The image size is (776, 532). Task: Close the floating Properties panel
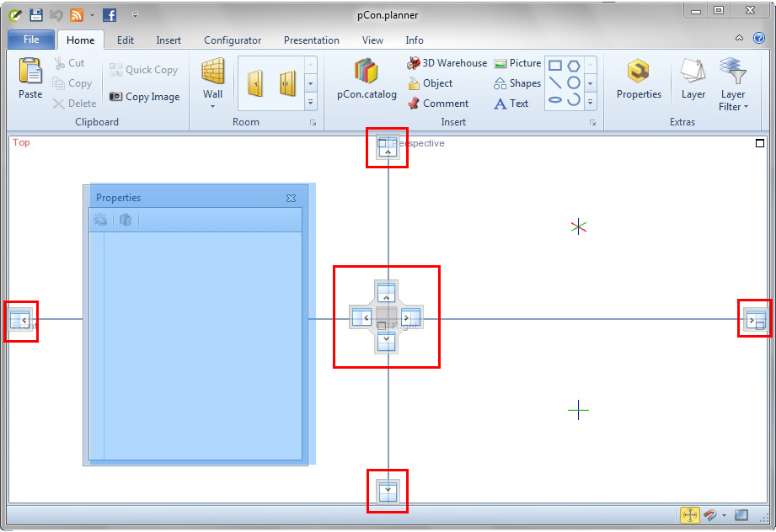pos(291,198)
